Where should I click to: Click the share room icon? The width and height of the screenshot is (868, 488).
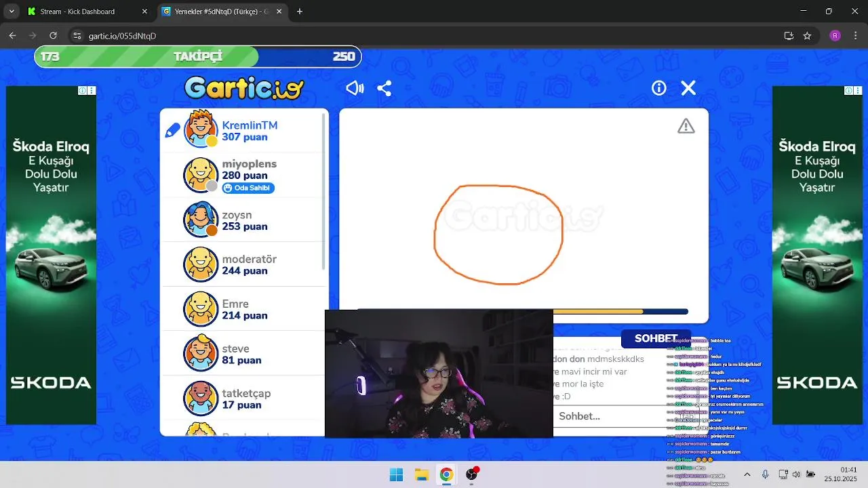pos(384,88)
